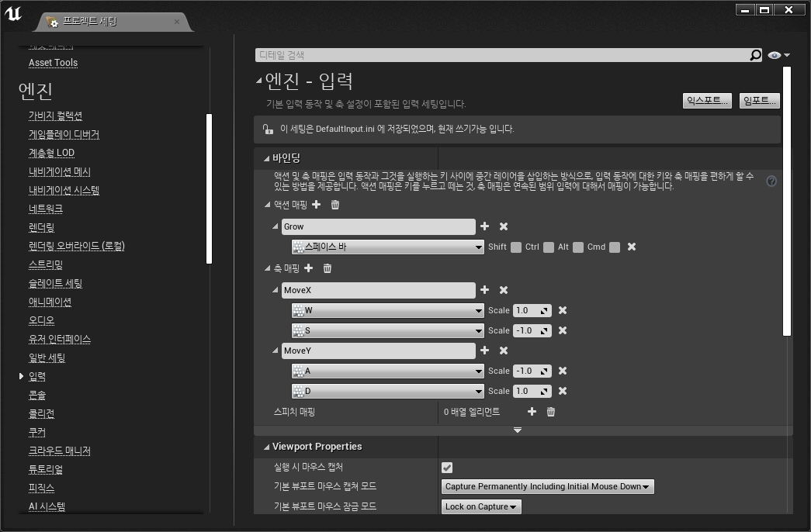The width and height of the screenshot is (811, 532).
Task: Adjust the S key scale value spinner
Action: point(532,331)
